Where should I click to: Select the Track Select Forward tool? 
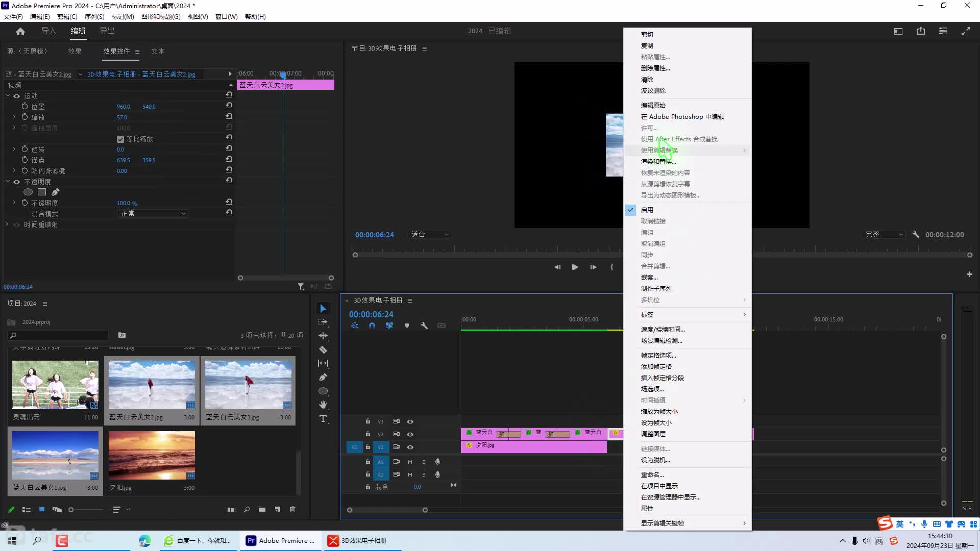323,322
